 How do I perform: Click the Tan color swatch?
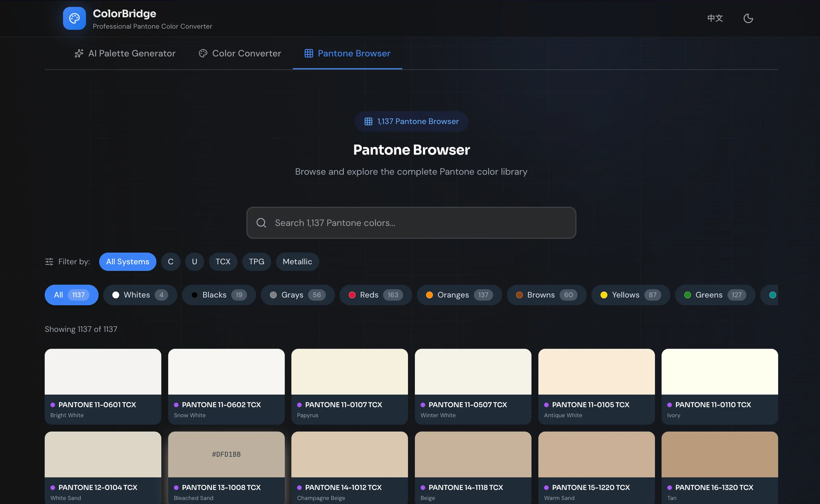(x=720, y=454)
